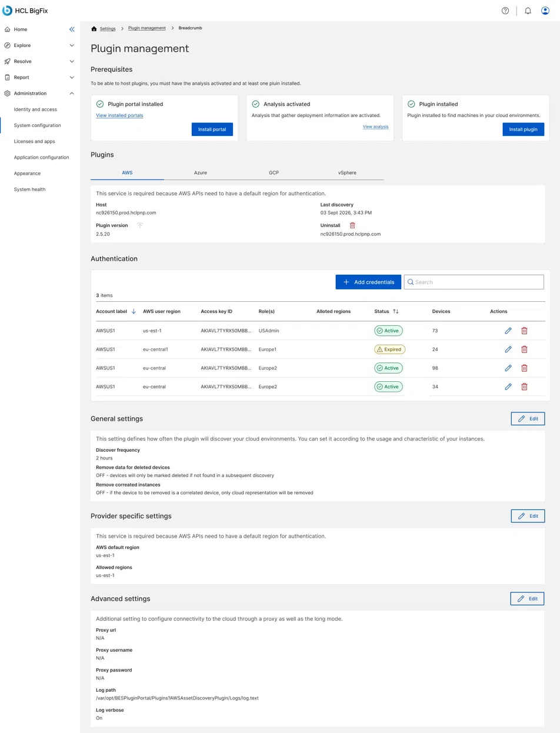Click the HCL BigFix logo icon
The image size is (560, 733).
[7, 10]
